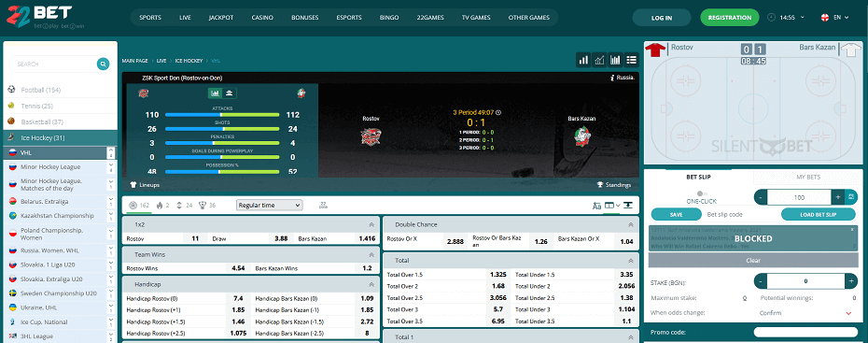The width and height of the screenshot is (868, 343).
Task: Increase the stake with the plus button
Action: point(851,281)
